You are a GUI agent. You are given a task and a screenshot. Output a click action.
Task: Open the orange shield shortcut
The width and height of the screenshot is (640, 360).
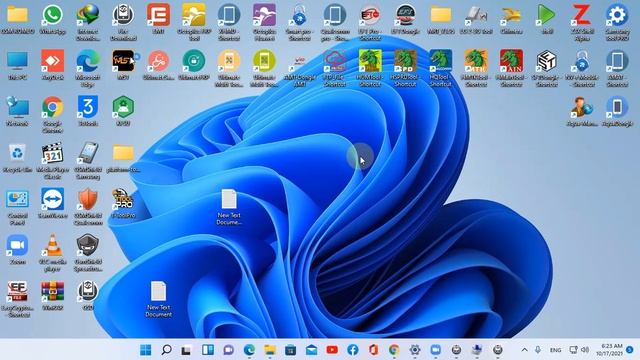(88, 200)
